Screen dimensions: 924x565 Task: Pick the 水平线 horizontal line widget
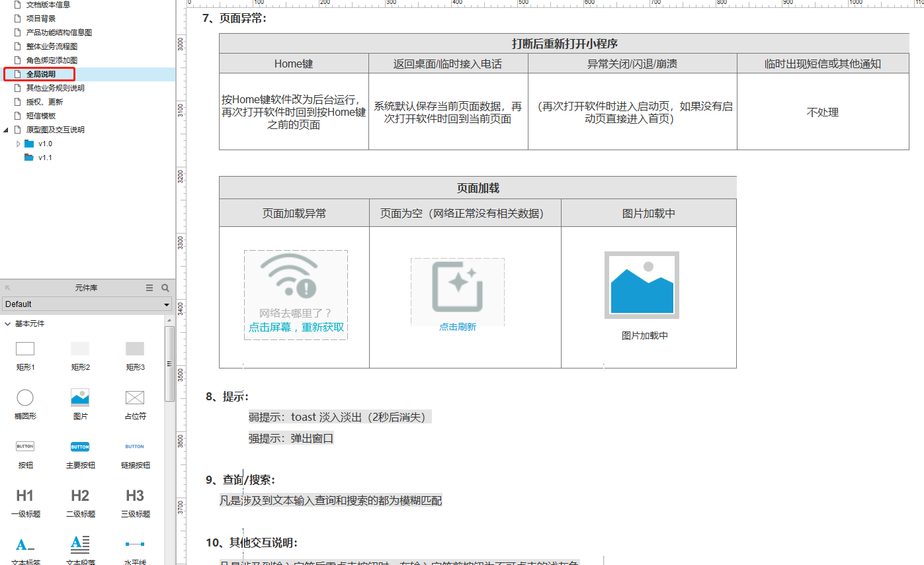coord(134,545)
